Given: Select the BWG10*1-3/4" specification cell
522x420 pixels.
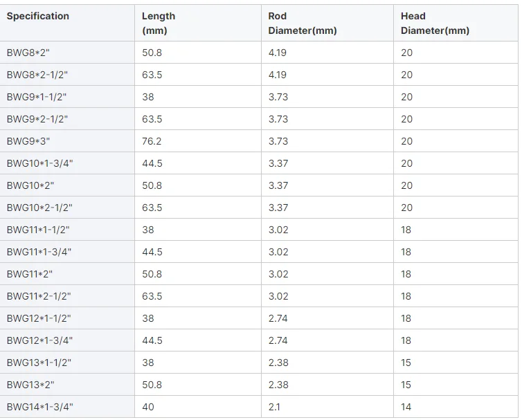Looking at the screenshot, I should pyautogui.click(x=40, y=163).
